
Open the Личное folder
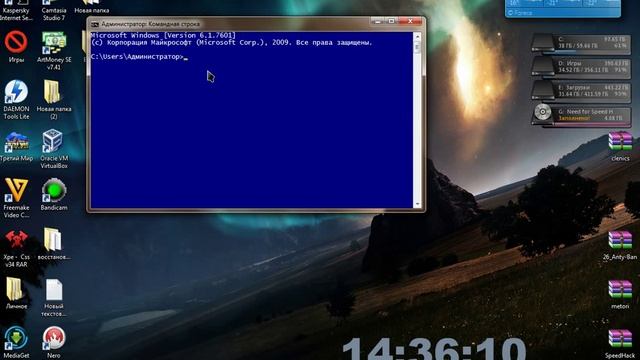click(x=16, y=293)
